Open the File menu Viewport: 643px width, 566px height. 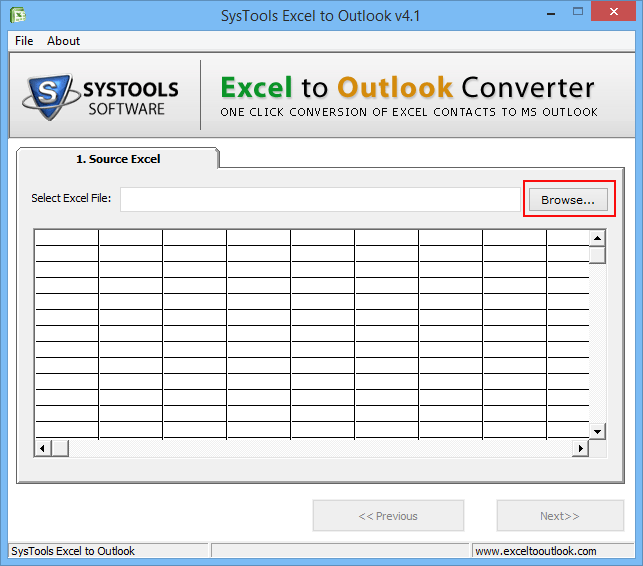24,41
